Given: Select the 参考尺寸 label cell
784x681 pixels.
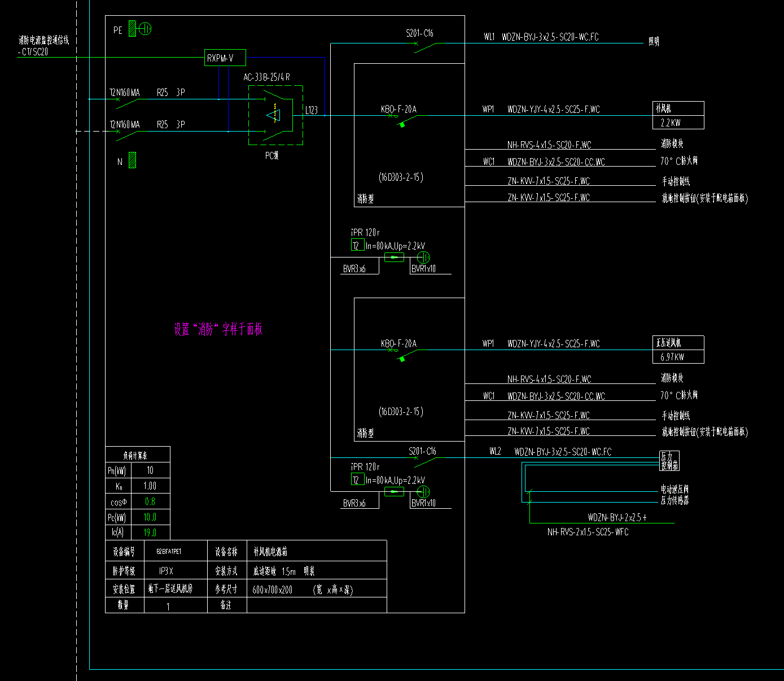Looking at the screenshot, I should click(227, 588).
